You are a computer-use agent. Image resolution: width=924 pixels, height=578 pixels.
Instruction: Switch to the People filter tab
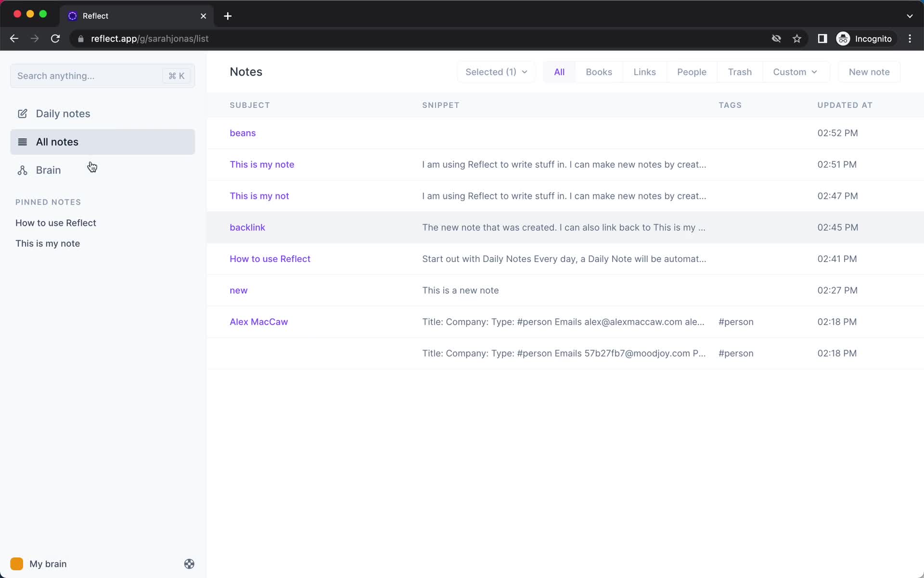click(692, 72)
